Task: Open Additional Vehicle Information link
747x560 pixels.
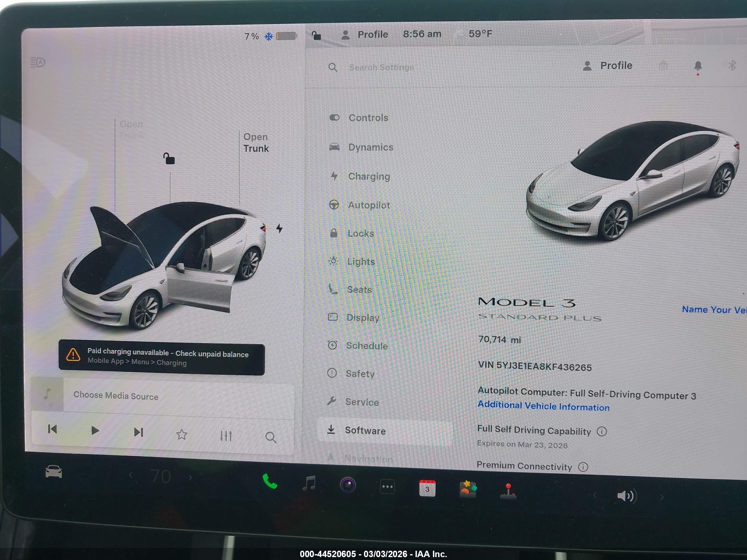Action: (544, 406)
